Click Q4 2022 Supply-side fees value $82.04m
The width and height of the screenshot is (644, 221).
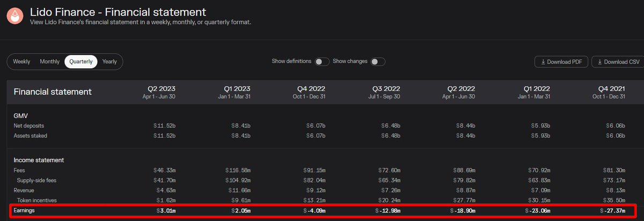[x=314, y=180]
